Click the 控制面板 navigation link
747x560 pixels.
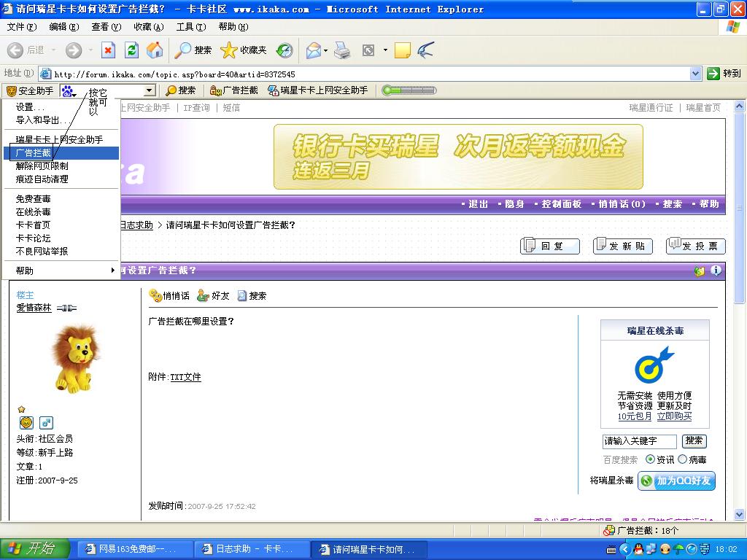tap(561, 204)
